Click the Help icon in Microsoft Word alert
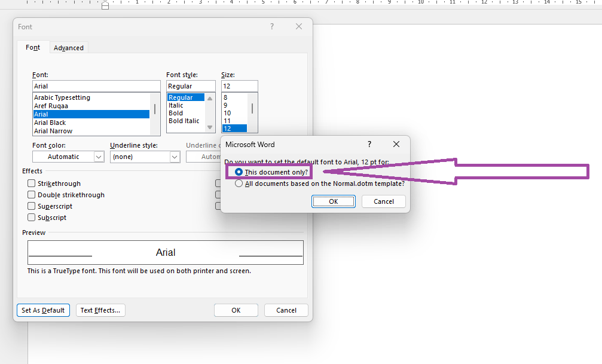 pyautogui.click(x=369, y=144)
